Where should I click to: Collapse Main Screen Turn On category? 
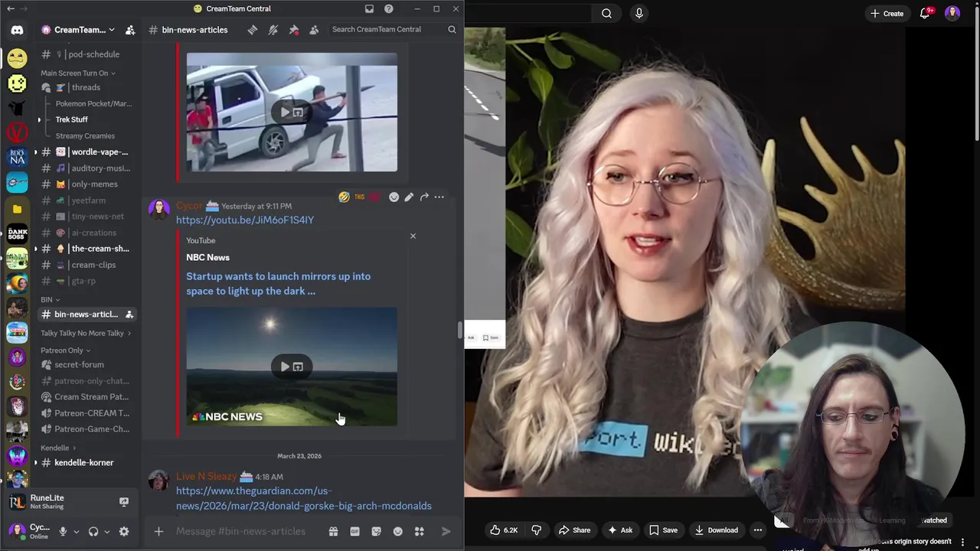click(x=78, y=73)
